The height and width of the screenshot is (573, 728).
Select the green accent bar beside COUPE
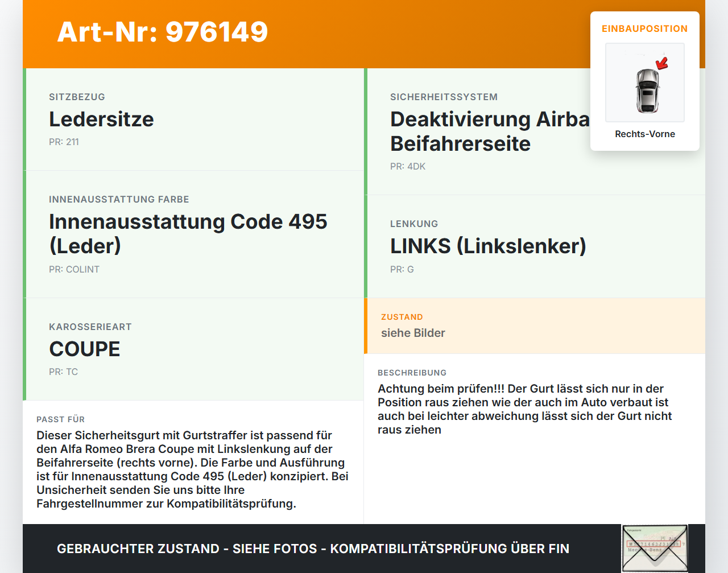click(24, 348)
